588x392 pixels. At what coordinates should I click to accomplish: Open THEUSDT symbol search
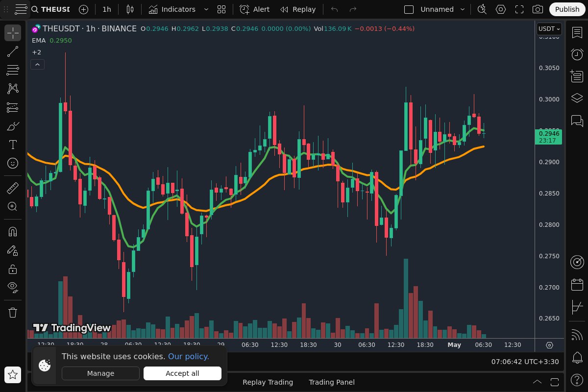(x=50, y=9)
